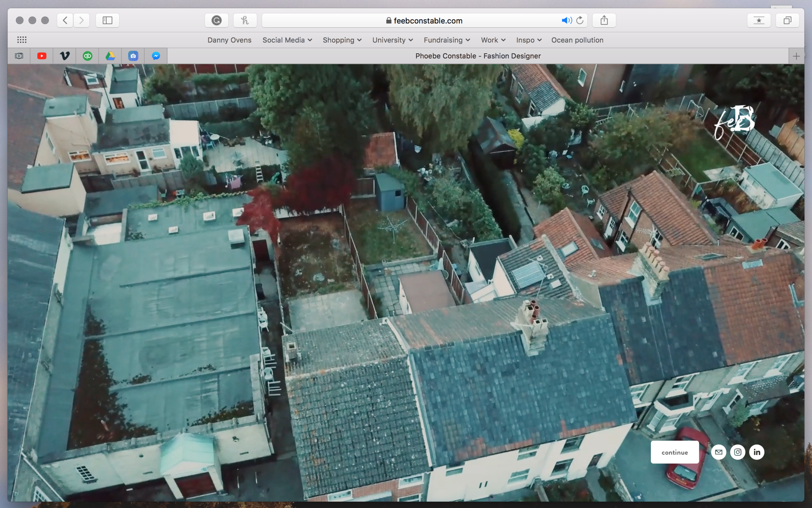812x508 pixels.
Task: Open the Danny Ovens bookmark
Action: 229,40
